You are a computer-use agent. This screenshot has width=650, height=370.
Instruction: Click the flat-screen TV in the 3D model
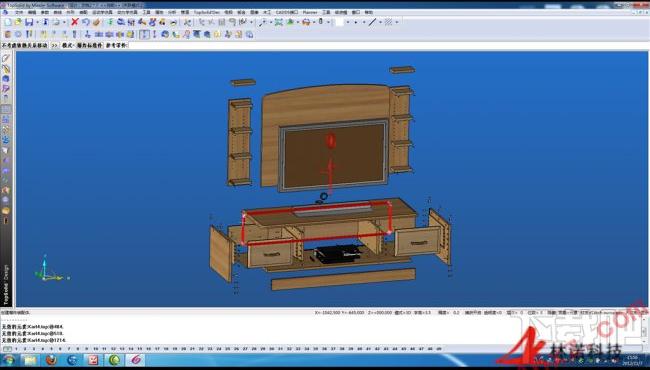[334, 155]
